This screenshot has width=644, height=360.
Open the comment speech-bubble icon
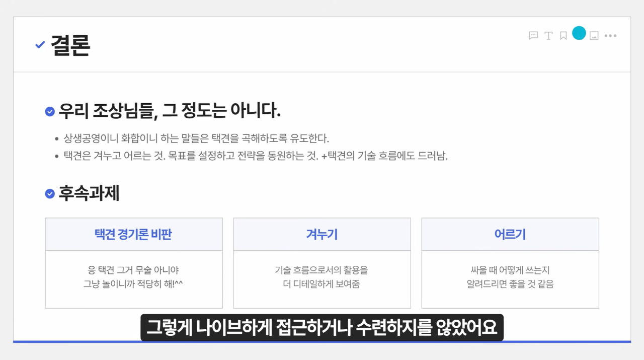pyautogui.click(x=533, y=36)
